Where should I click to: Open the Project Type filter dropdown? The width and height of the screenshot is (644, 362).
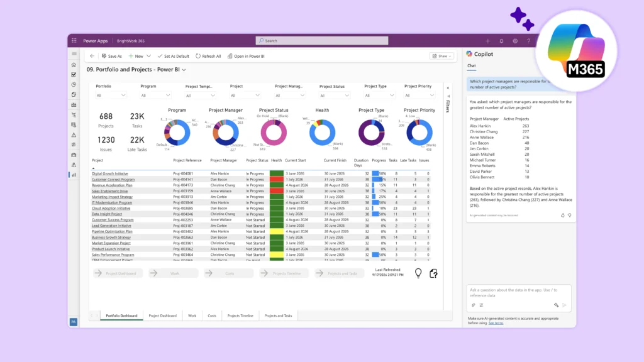tap(379, 96)
